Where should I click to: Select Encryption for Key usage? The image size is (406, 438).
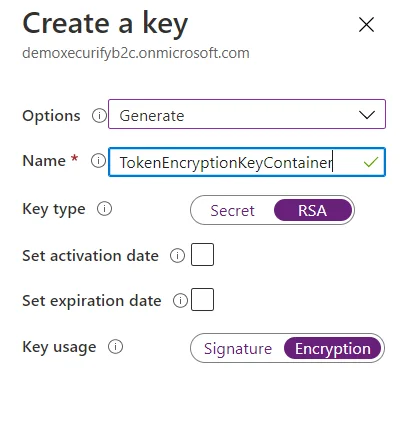click(333, 349)
